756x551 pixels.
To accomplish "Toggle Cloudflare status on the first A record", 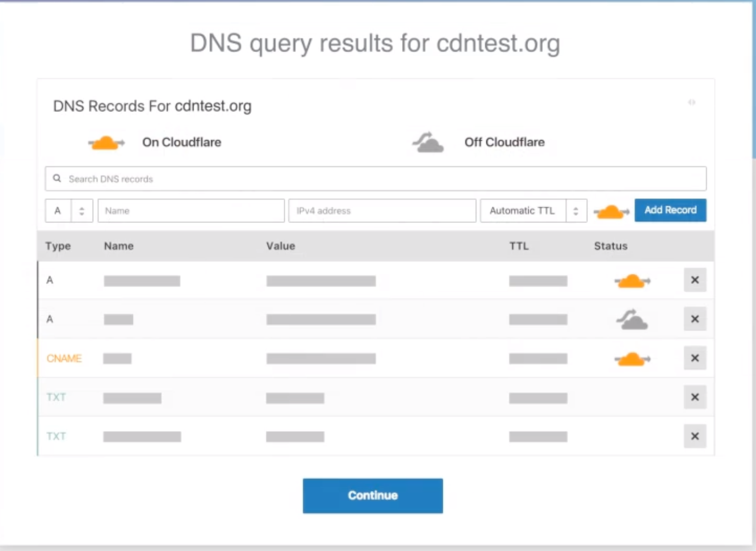I will coord(632,281).
